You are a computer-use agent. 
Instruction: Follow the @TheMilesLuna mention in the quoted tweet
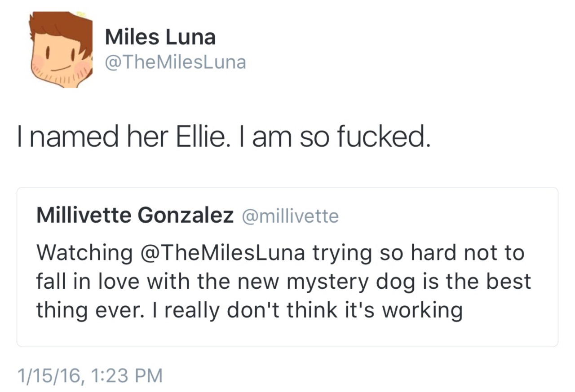tap(223, 253)
